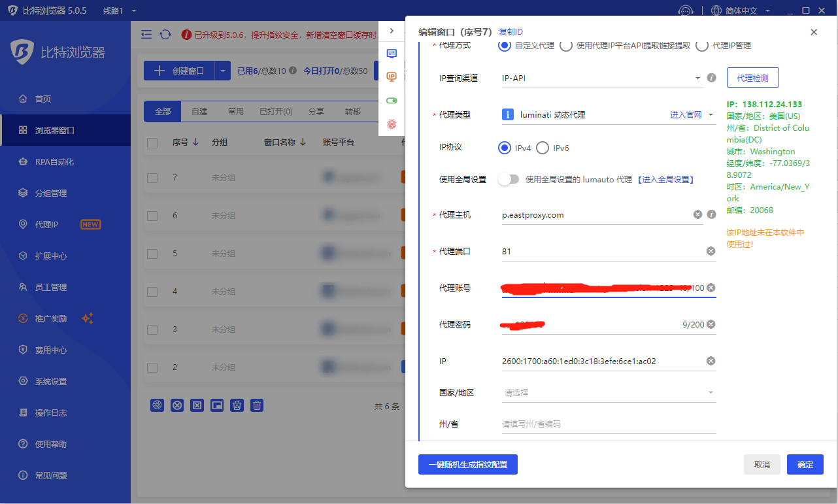Image resolution: width=838 pixels, height=504 pixels.
Task: Open the 线路1 dropdown in title bar
Action: [x=120, y=11]
